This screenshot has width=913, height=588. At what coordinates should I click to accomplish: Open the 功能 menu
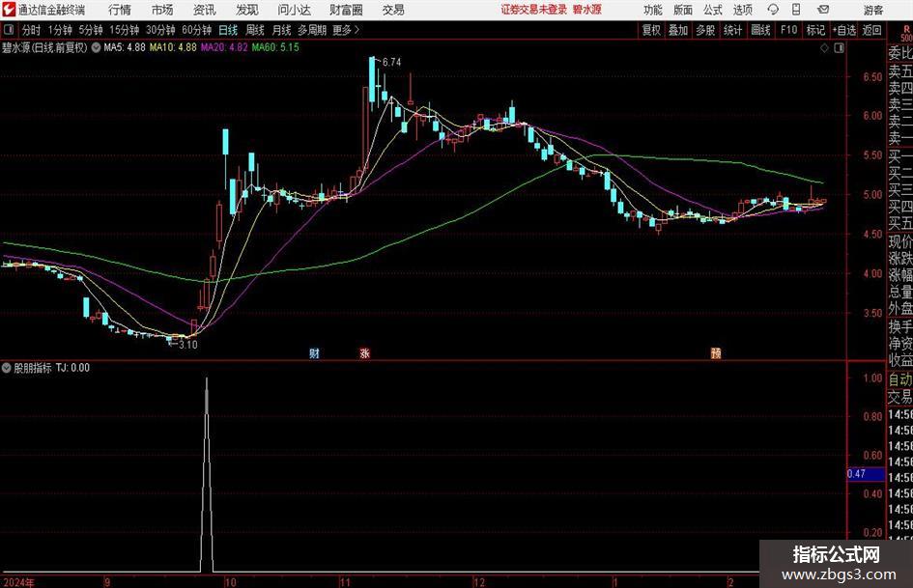tap(653, 10)
